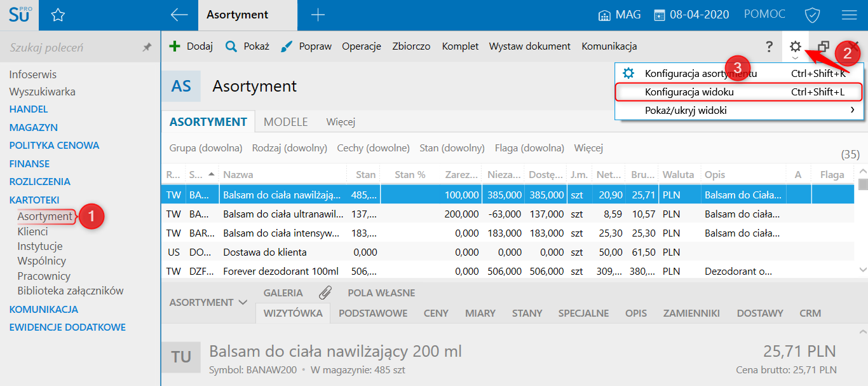The height and width of the screenshot is (386, 868).
Task: Click the paperclip attachment icon
Action: tap(325, 293)
